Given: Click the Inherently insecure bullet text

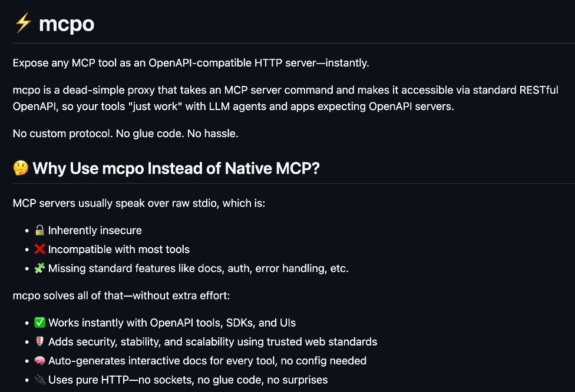Looking at the screenshot, I should tap(95, 230).
